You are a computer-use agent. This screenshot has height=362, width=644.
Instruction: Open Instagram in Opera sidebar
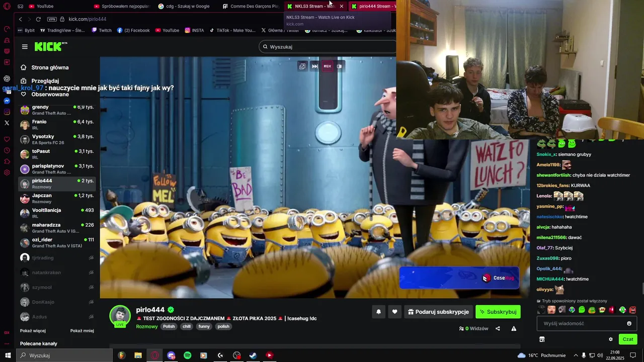7,112
